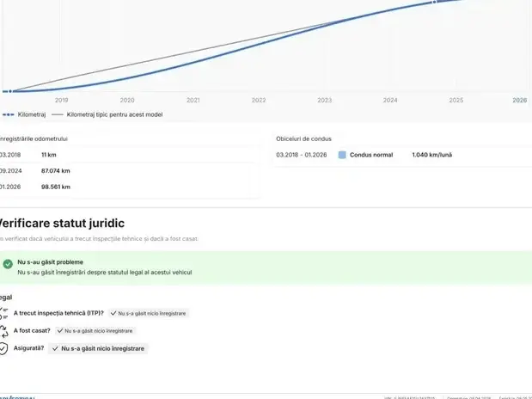Click the 2020 axis label
This screenshot has height=399, width=532.
click(127, 100)
